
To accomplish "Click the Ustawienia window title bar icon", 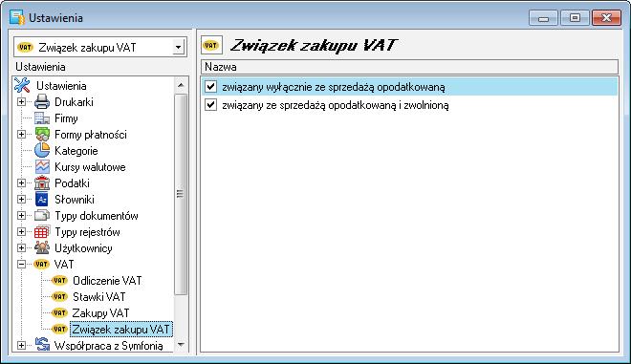I will tap(17, 18).
